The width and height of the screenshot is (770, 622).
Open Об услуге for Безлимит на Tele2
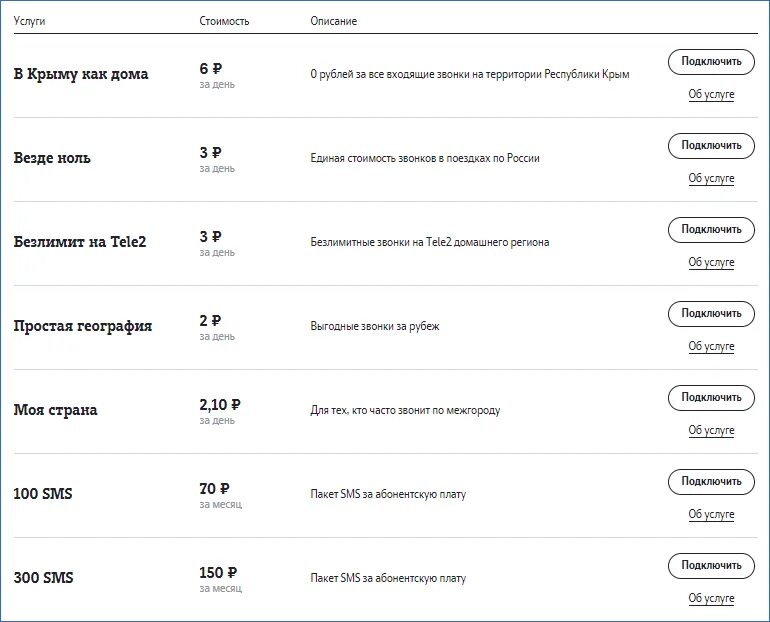point(711,262)
